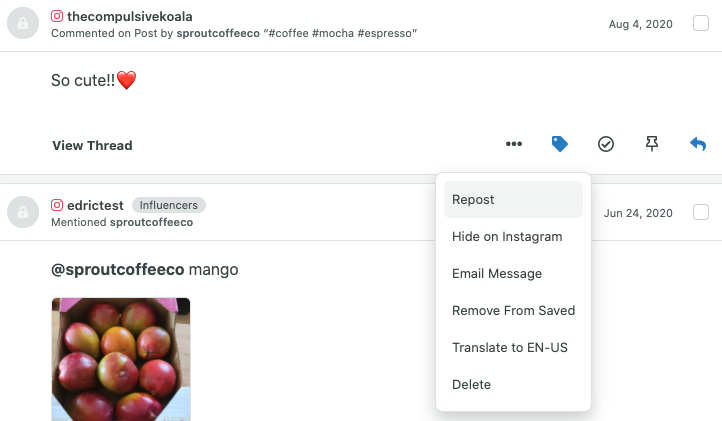The image size is (722, 421).
Task: Choose Repost from the menu
Action: tap(513, 199)
